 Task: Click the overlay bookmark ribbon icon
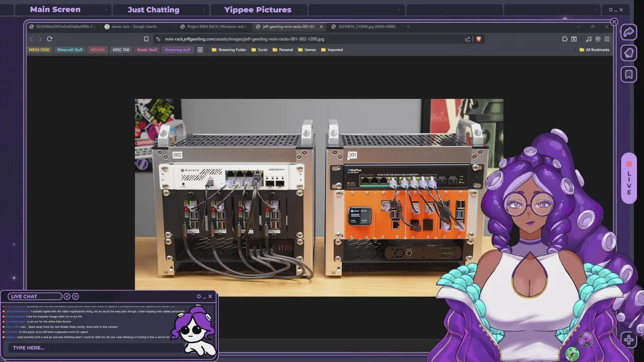tap(629, 74)
